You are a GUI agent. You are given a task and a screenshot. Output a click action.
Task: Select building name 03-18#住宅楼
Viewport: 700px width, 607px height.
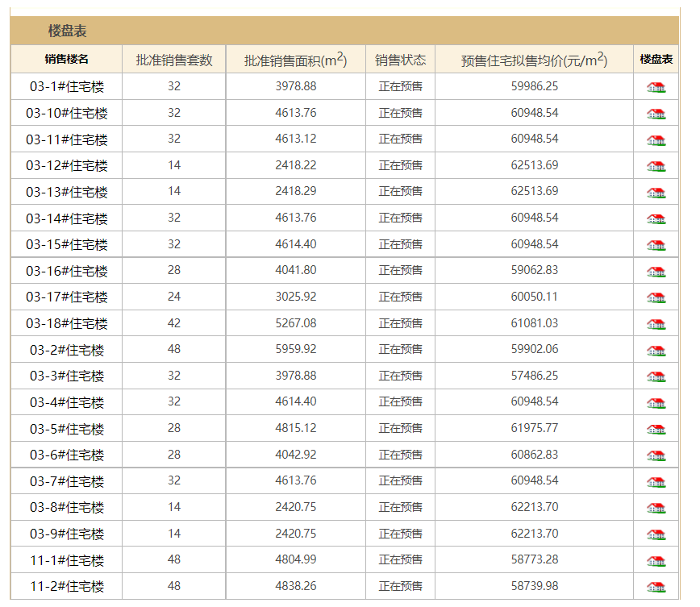(67, 323)
